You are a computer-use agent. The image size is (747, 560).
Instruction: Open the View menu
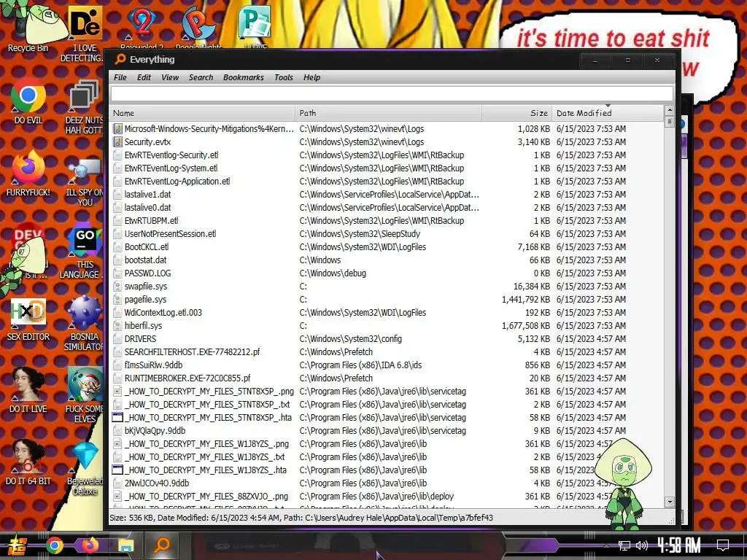click(x=170, y=77)
